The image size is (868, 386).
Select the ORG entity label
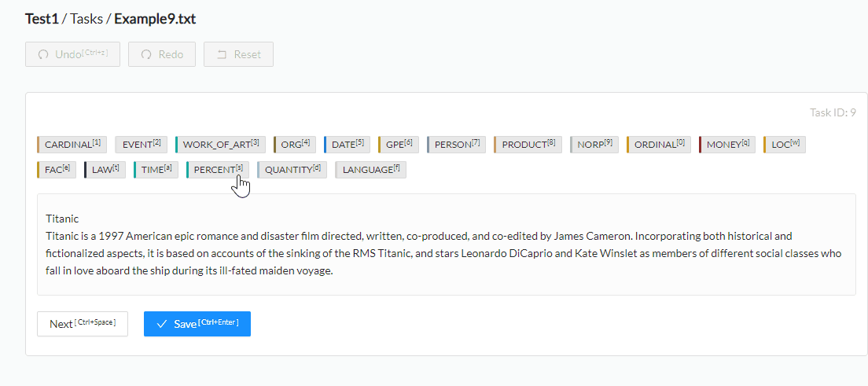tap(295, 145)
